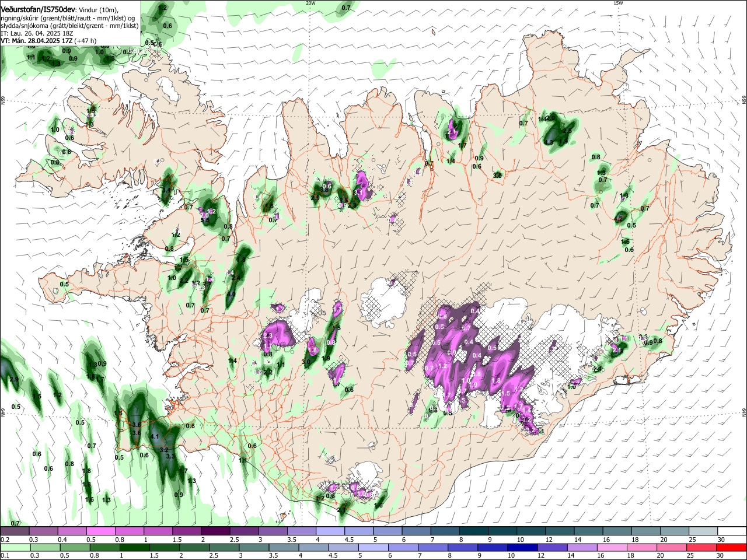This screenshot has width=747, height=560.
Task: Pick upper legend row swatch starting at 18
Action: 646,531
